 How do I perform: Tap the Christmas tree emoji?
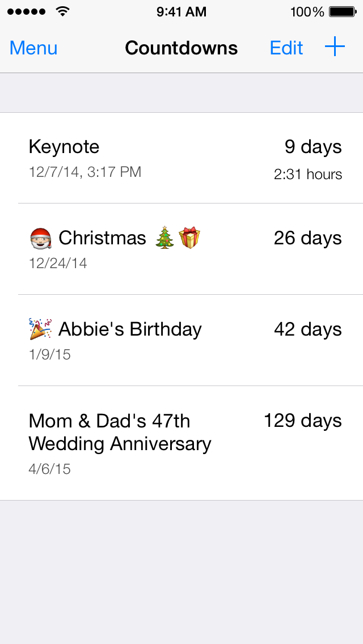[165, 238]
